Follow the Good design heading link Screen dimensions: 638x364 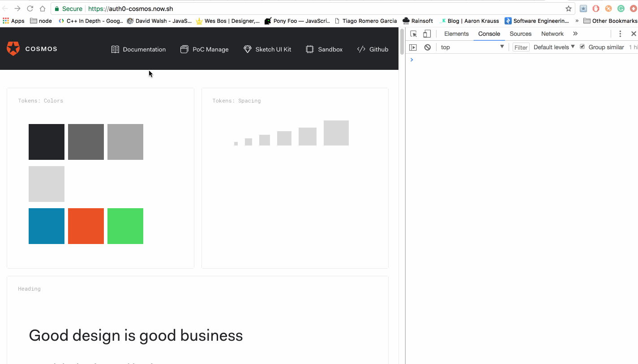pos(136,335)
